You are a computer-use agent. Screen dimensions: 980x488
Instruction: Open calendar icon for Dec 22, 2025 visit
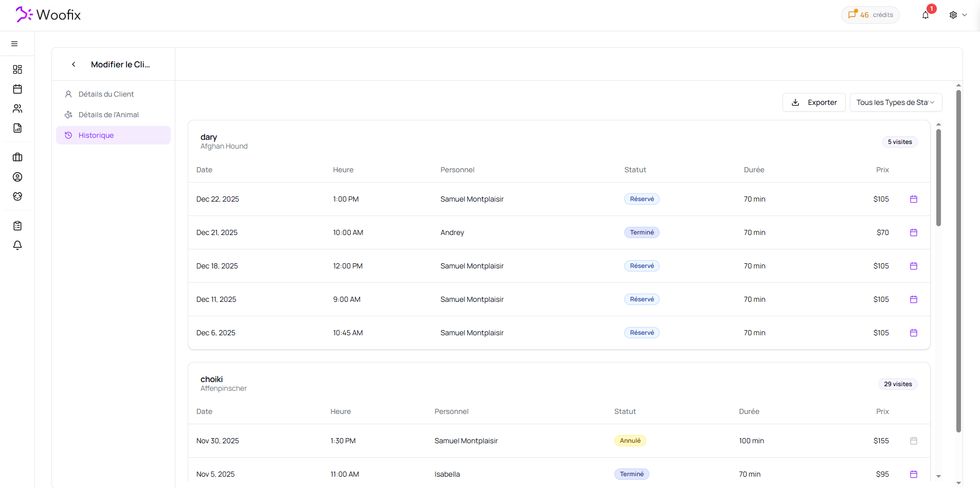tap(913, 199)
